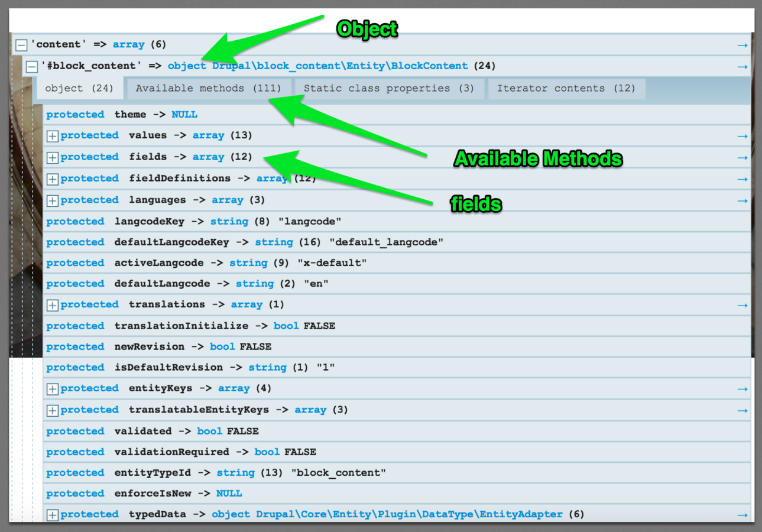Click the arrow icon on the '#block_content' row
The image size is (762, 532).
742,67
